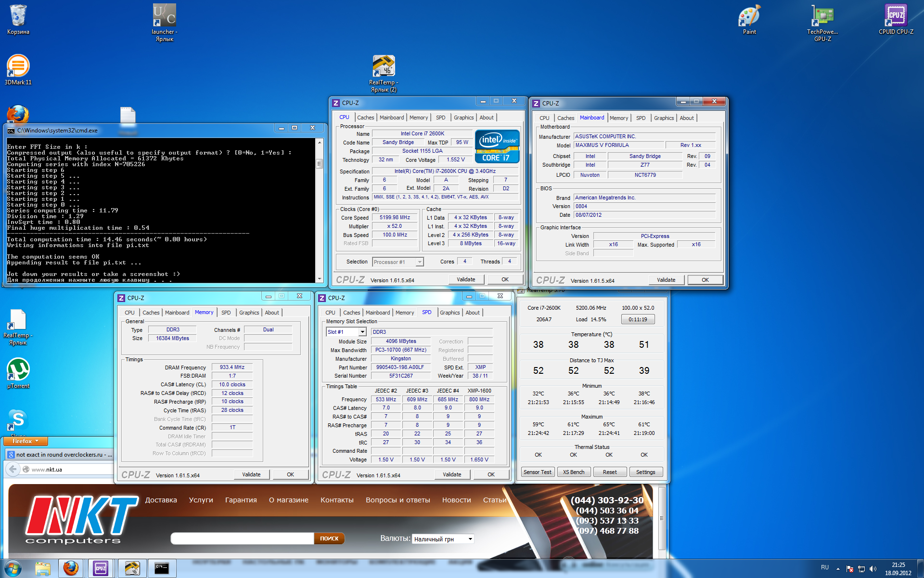Screen dimensions: 924x578
Task: Show hidden tray icons arrow
Action: pos(838,569)
